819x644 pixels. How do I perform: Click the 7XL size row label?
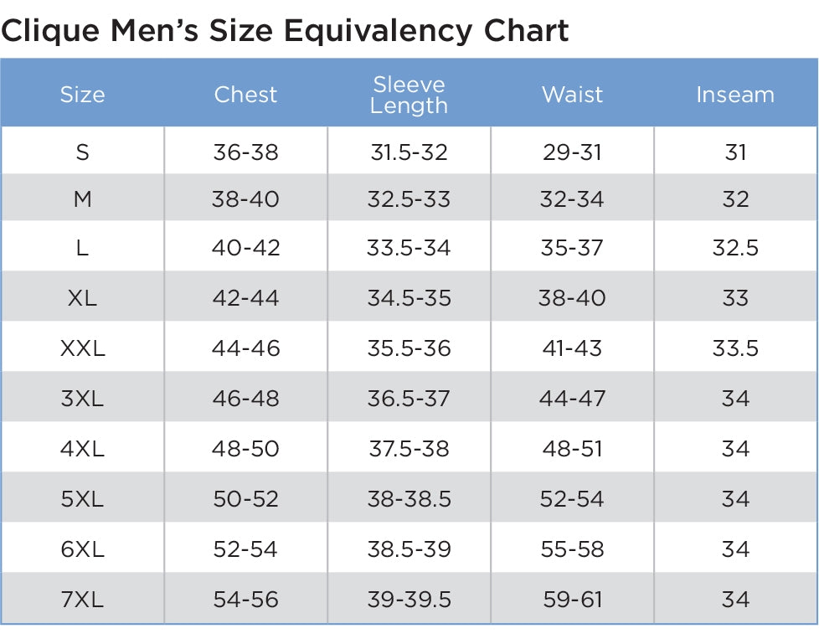click(82, 600)
